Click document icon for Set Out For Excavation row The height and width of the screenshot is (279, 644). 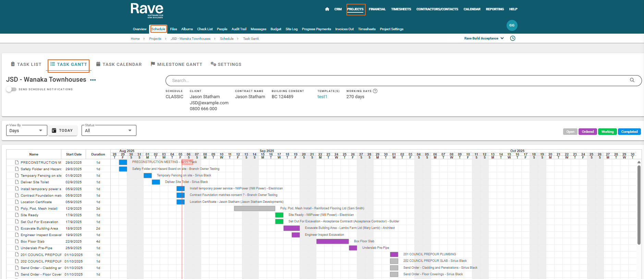click(17, 222)
